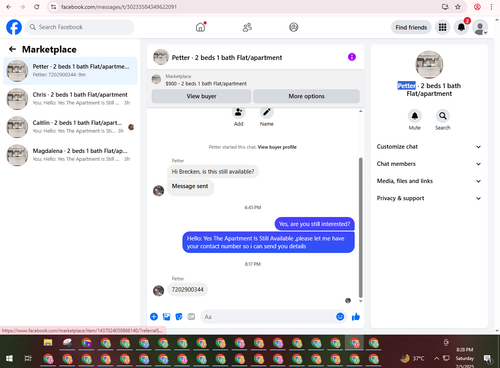The image size is (500, 368).
Task: Open the Caitlin conversation in list
Action: pos(70,127)
